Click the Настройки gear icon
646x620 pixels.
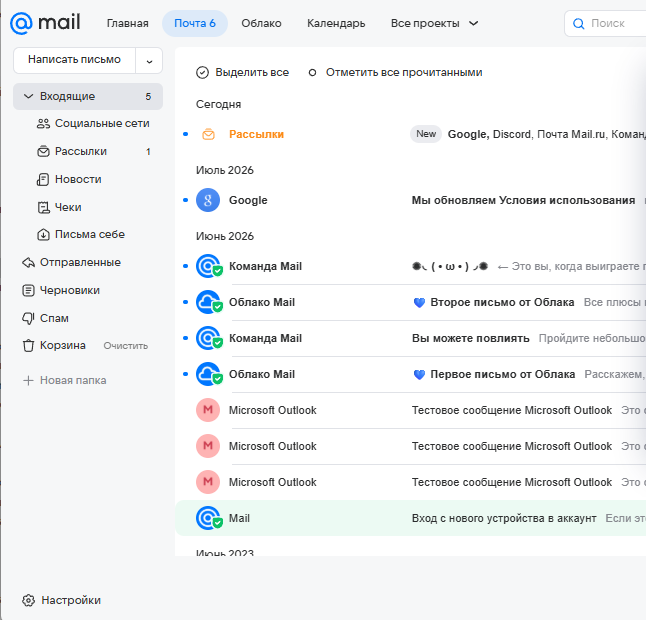coord(28,600)
